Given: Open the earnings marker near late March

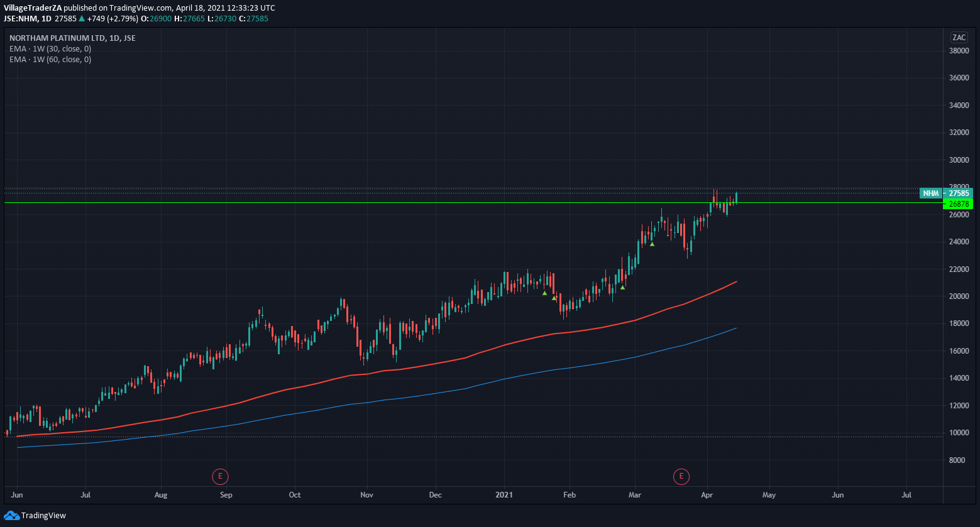Looking at the screenshot, I should tap(681, 477).
